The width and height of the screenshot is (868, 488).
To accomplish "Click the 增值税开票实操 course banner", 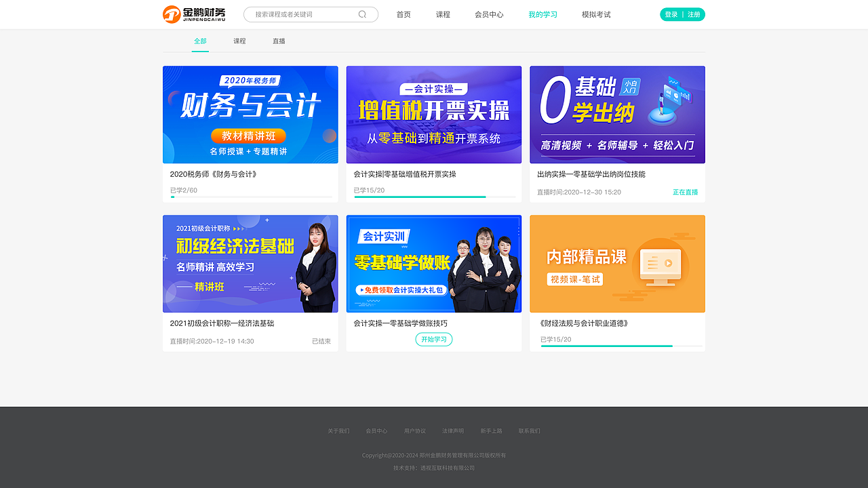I will point(433,115).
